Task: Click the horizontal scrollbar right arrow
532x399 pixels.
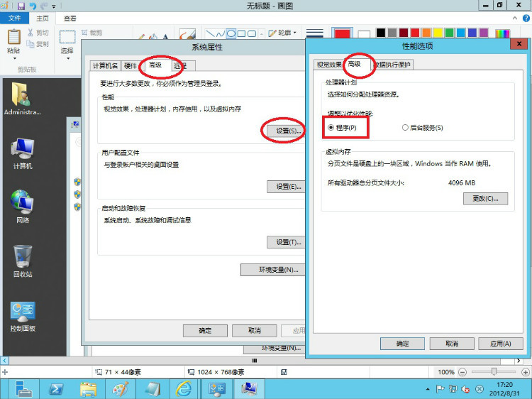Action: coord(519,361)
